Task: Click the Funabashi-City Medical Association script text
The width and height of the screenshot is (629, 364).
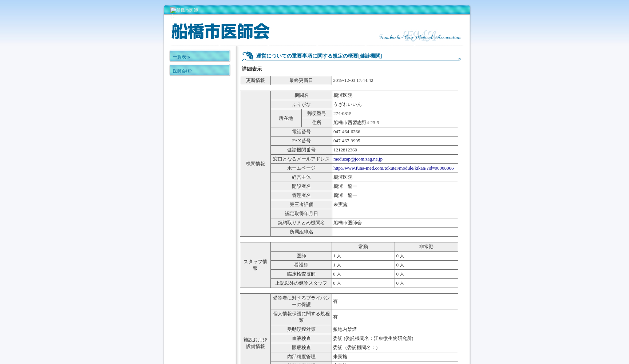Action: (x=419, y=37)
